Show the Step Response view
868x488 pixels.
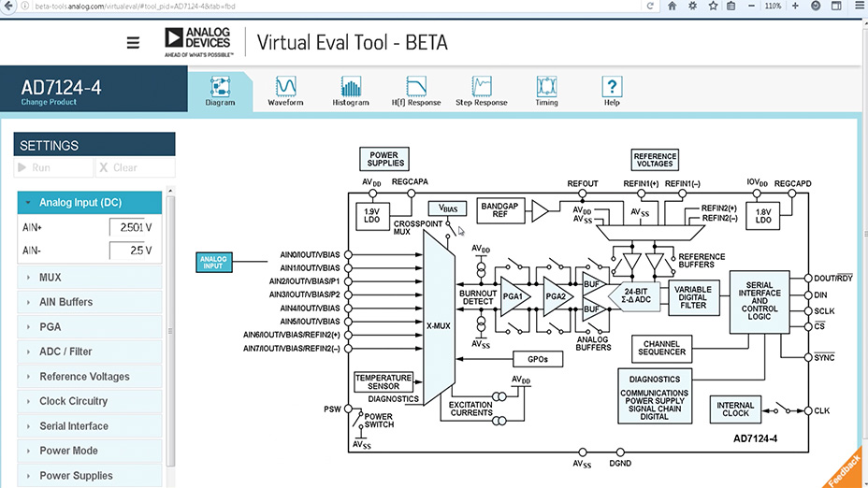point(481,91)
